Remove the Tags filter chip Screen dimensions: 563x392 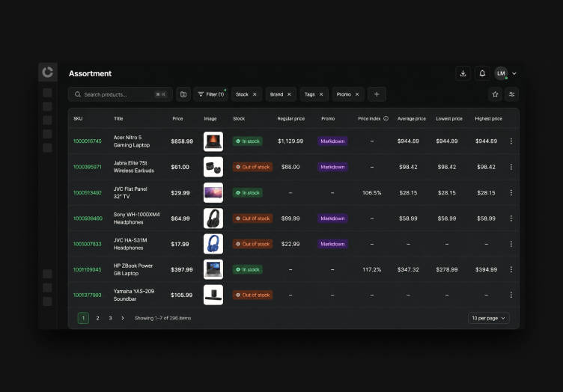(x=321, y=94)
